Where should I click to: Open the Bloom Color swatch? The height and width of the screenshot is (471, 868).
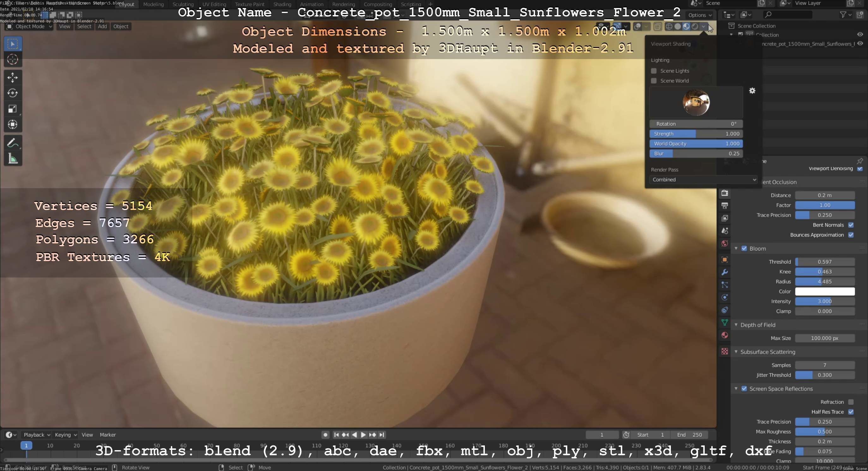[x=825, y=292]
